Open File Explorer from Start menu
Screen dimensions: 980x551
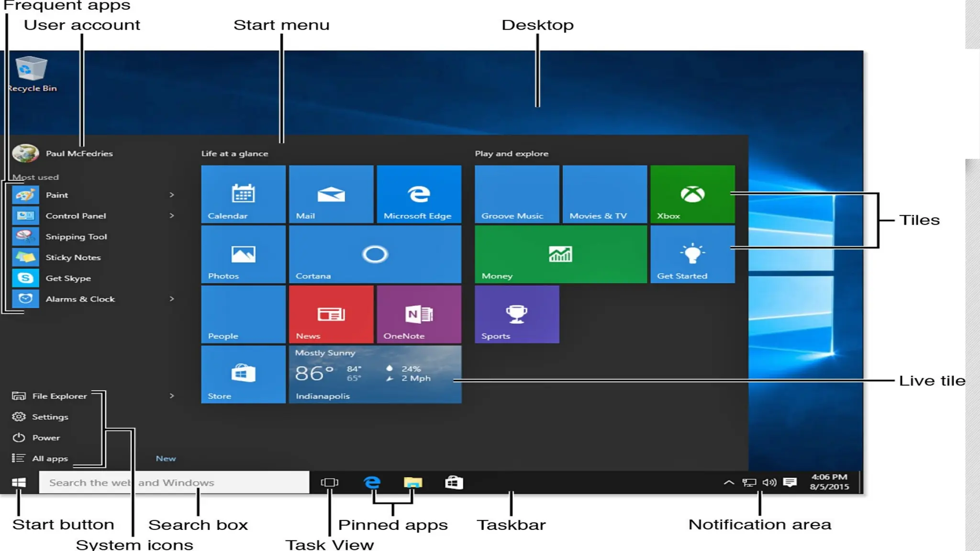tap(50, 396)
